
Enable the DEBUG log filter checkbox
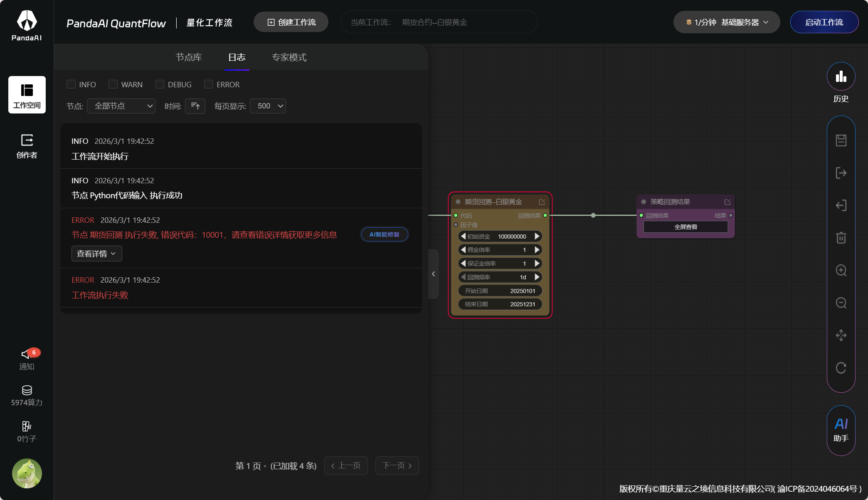pos(160,84)
